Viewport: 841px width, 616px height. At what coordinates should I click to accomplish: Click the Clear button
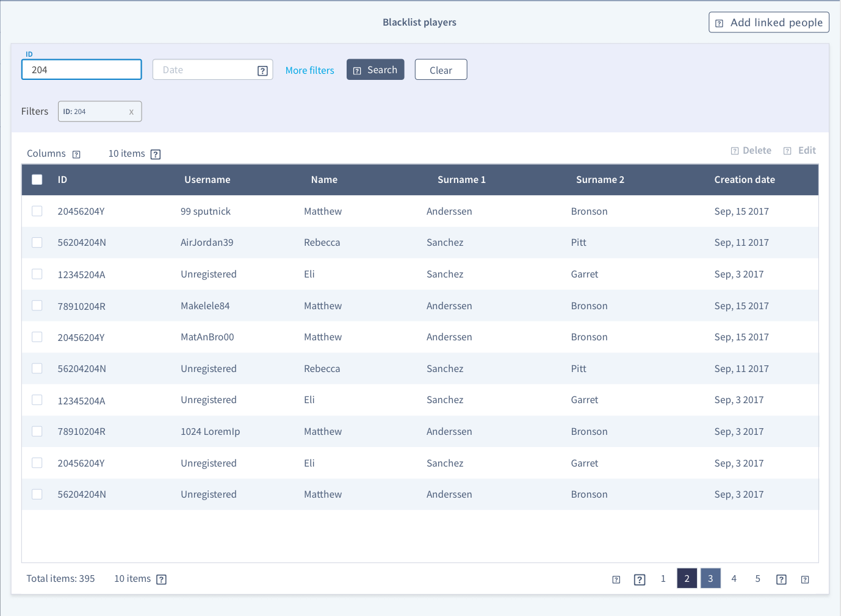tap(441, 70)
